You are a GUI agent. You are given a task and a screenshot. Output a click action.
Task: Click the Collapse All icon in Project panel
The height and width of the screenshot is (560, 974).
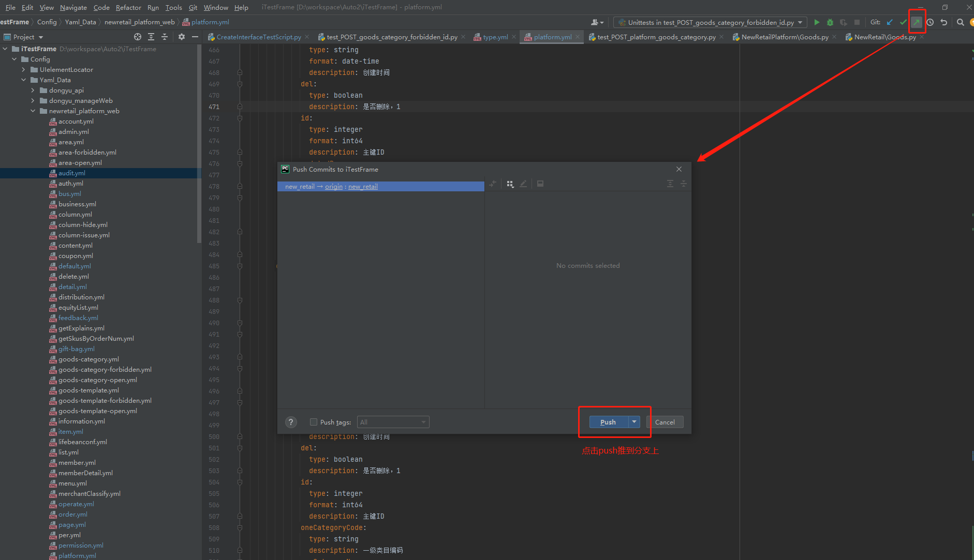coord(165,37)
